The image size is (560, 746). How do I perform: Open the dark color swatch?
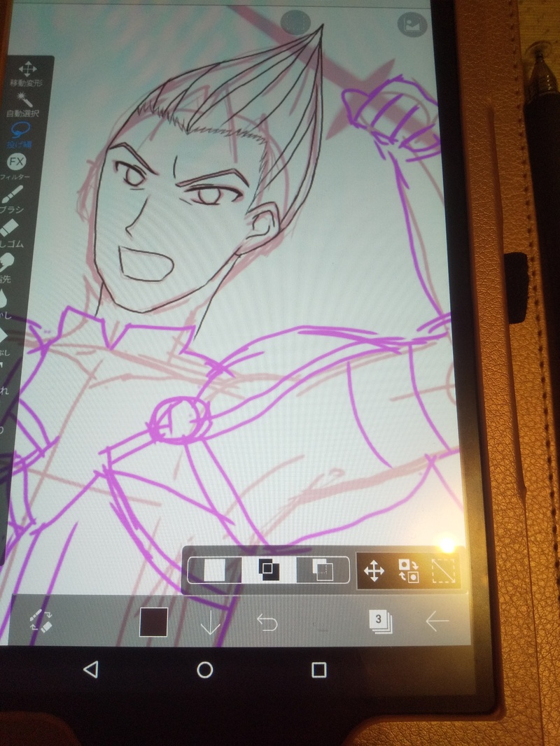tap(153, 622)
